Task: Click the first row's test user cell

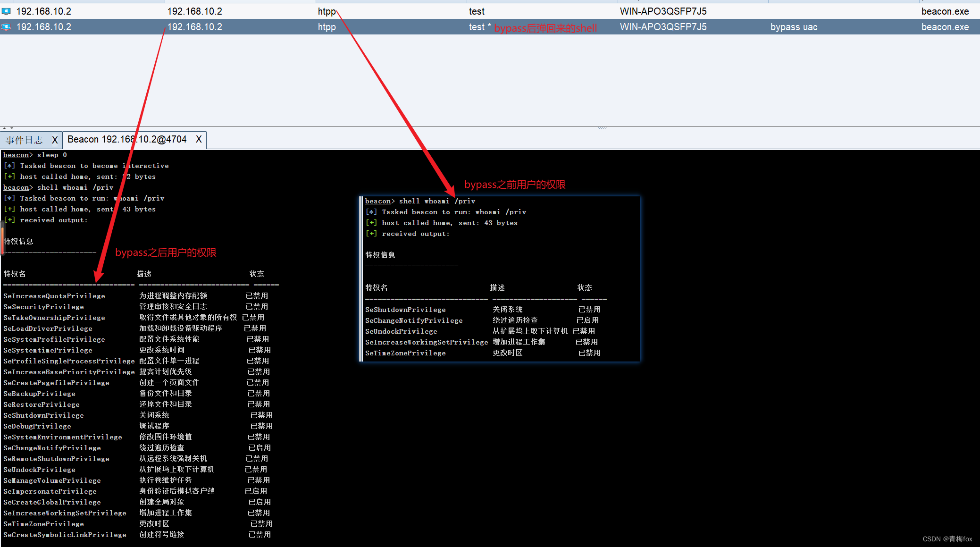Action: coord(477,11)
